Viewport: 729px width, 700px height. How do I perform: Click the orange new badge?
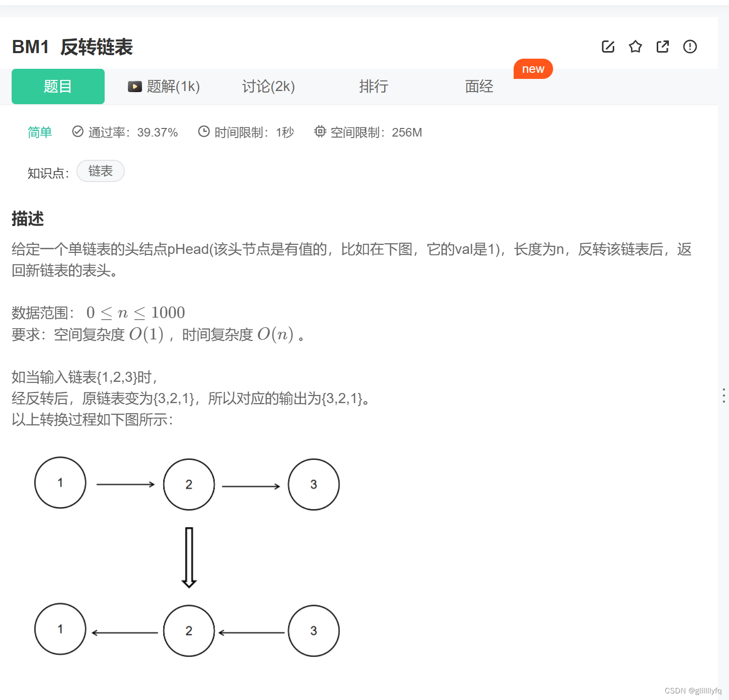tap(533, 69)
